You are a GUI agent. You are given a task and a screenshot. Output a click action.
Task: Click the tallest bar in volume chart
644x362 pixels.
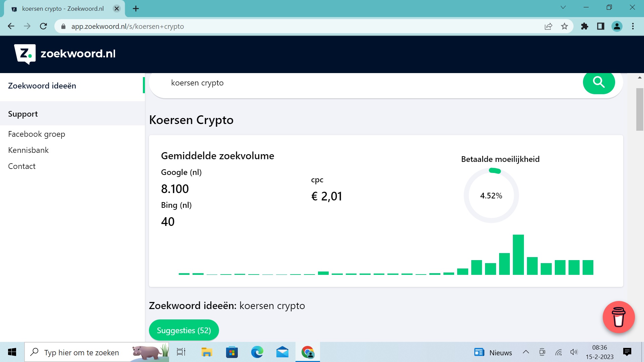click(x=518, y=255)
